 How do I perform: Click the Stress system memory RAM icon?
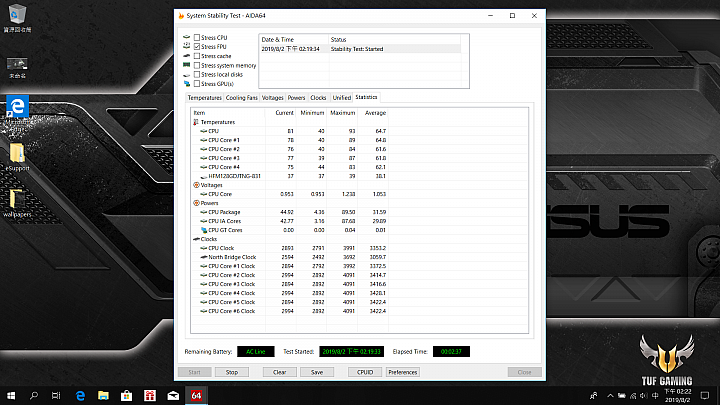(x=186, y=65)
